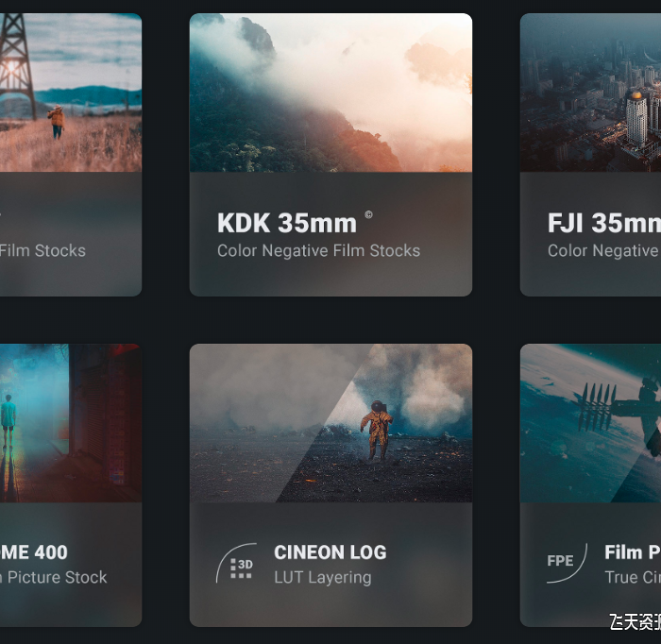Click the LUT Layering subtitle
The height and width of the screenshot is (644, 661).
323,578
